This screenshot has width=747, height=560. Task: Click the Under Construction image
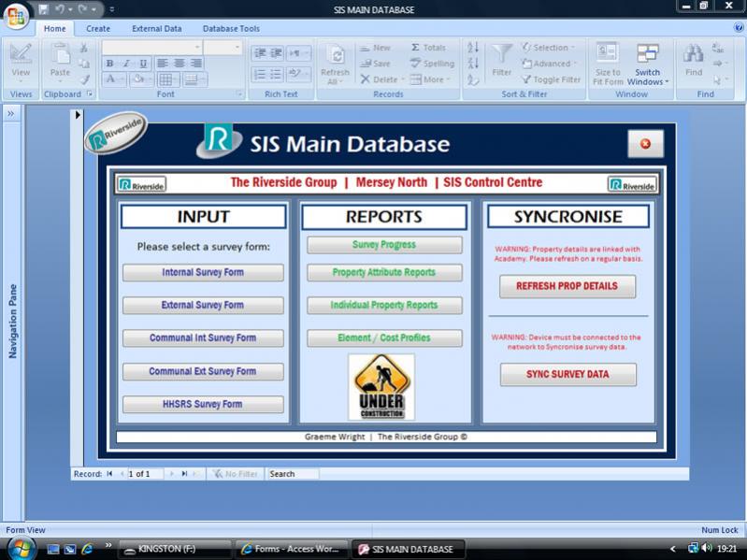pyautogui.click(x=381, y=387)
